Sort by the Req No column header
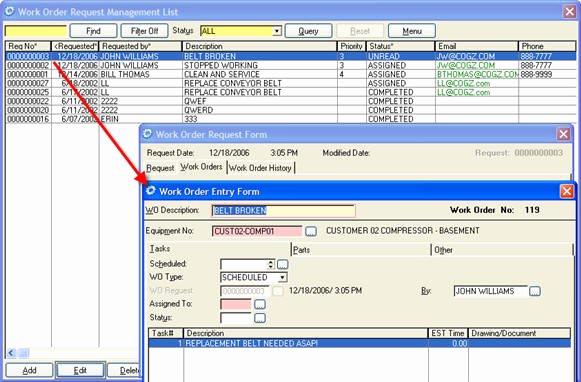Image resolution: width=581 pixels, height=382 pixels. [28, 46]
